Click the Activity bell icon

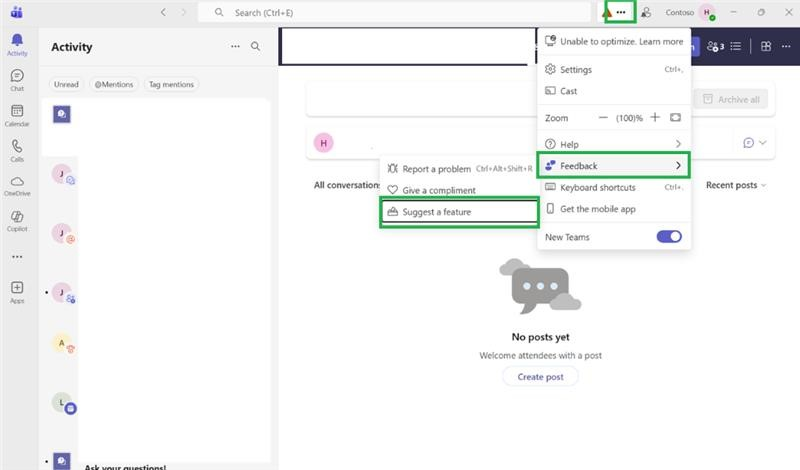[17, 44]
